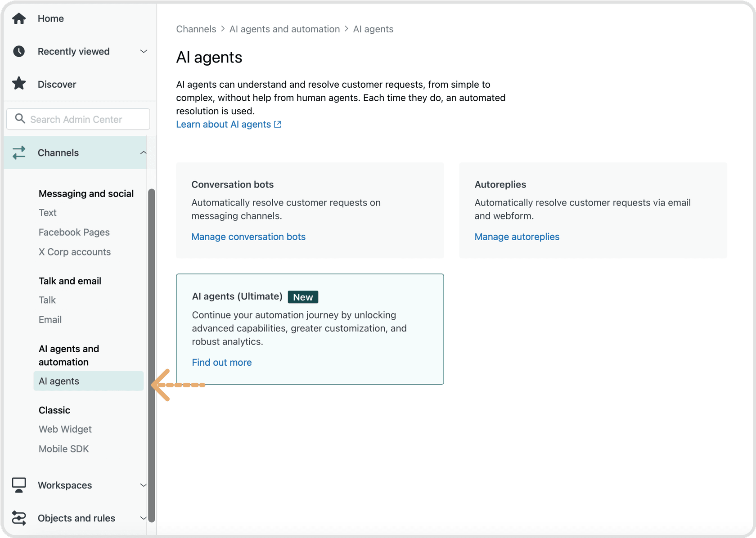Open the Web Widget page
Viewport: 756px width, 538px height.
pyautogui.click(x=65, y=429)
